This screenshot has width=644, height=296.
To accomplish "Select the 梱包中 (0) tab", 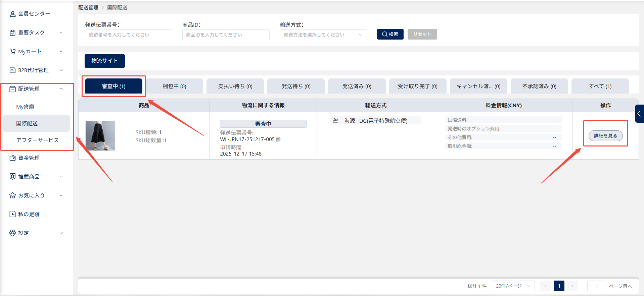I will pos(174,86).
